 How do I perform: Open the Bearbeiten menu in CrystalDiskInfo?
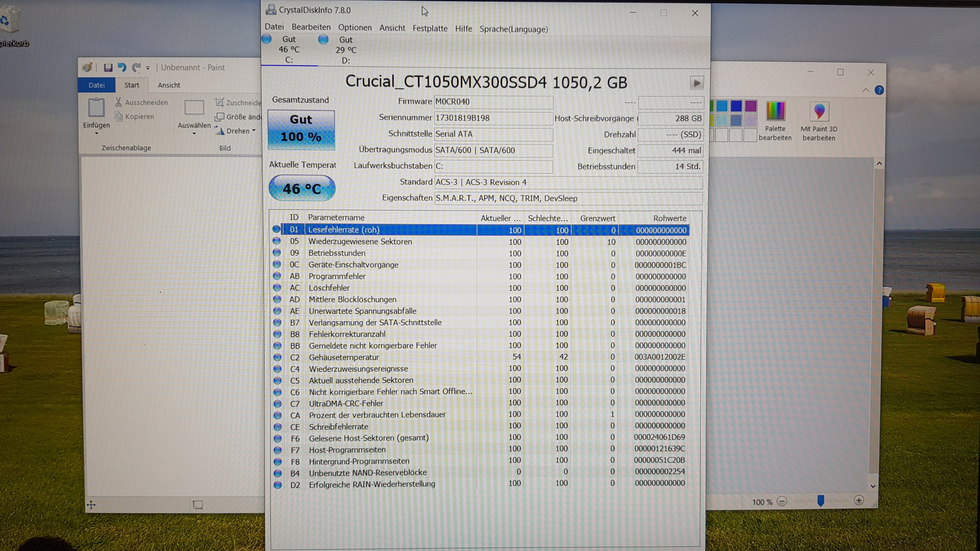click(x=311, y=27)
